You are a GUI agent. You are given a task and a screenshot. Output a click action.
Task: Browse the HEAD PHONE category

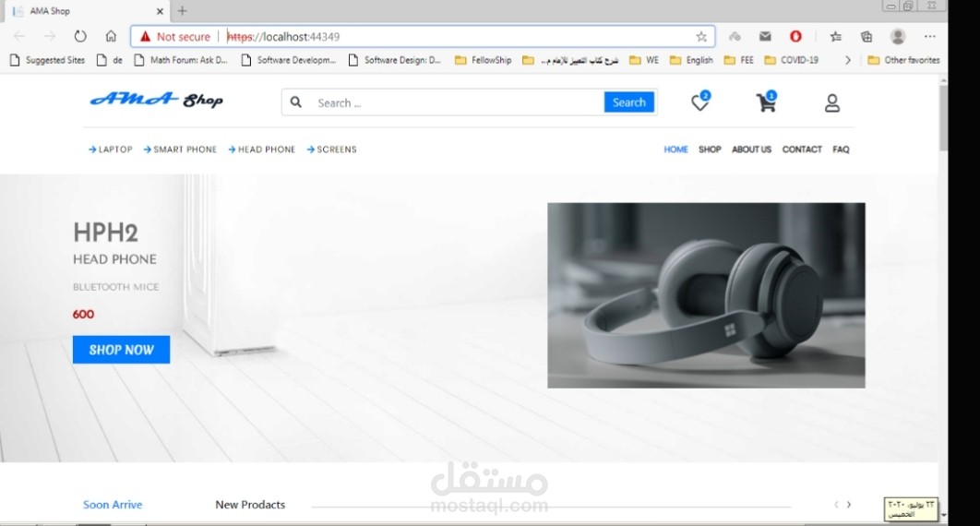click(x=262, y=149)
